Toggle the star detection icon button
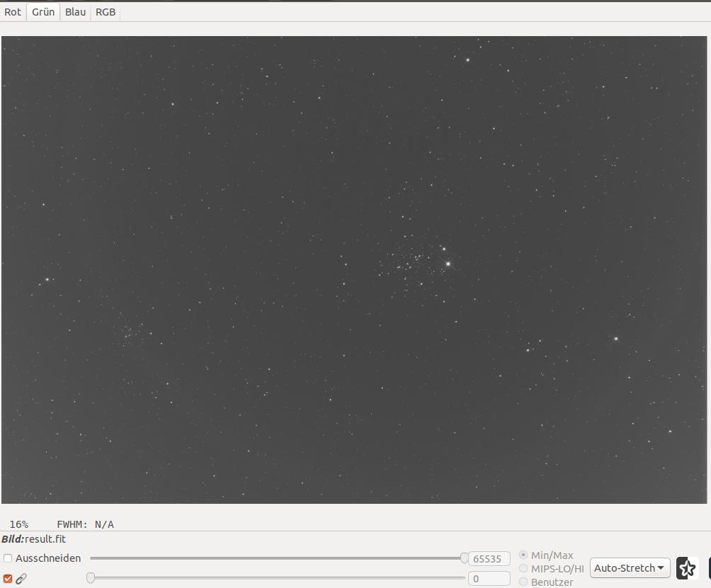The image size is (711, 588). 687,568
